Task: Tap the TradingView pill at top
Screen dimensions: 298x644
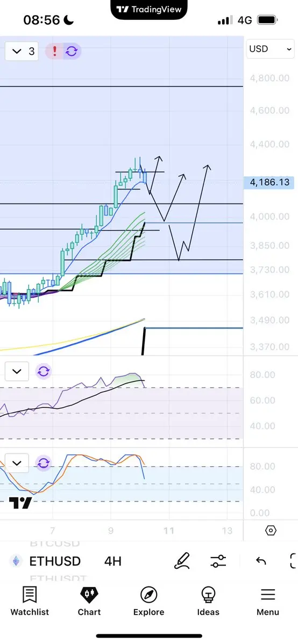Action: (149, 10)
